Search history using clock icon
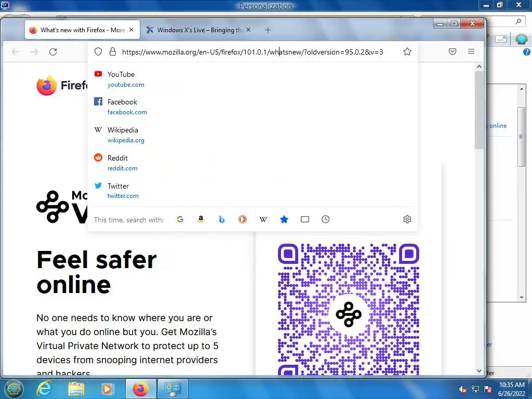The image size is (532, 399). click(x=325, y=220)
